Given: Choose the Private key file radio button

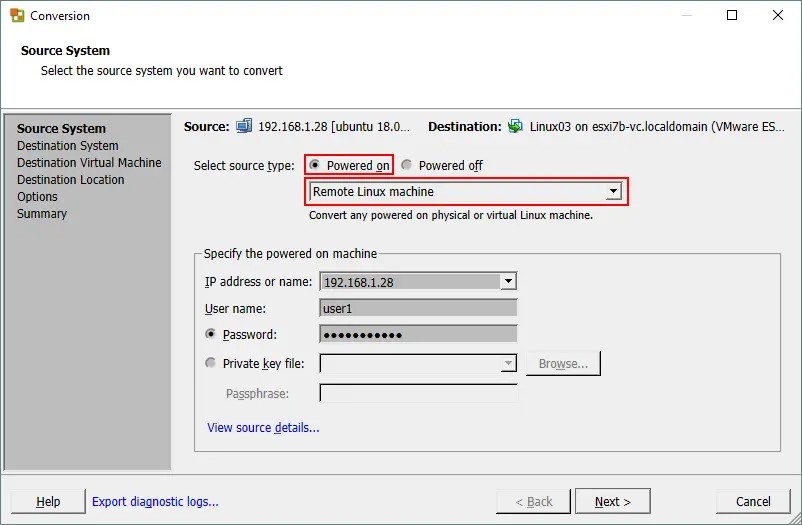Looking at the screenshot, I should coord(210,363).
